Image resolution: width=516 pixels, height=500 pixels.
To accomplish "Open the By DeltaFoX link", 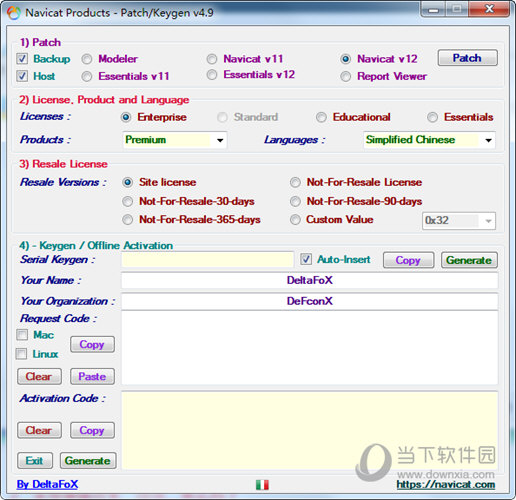I will pyautogui.click(x=47, y=484).
